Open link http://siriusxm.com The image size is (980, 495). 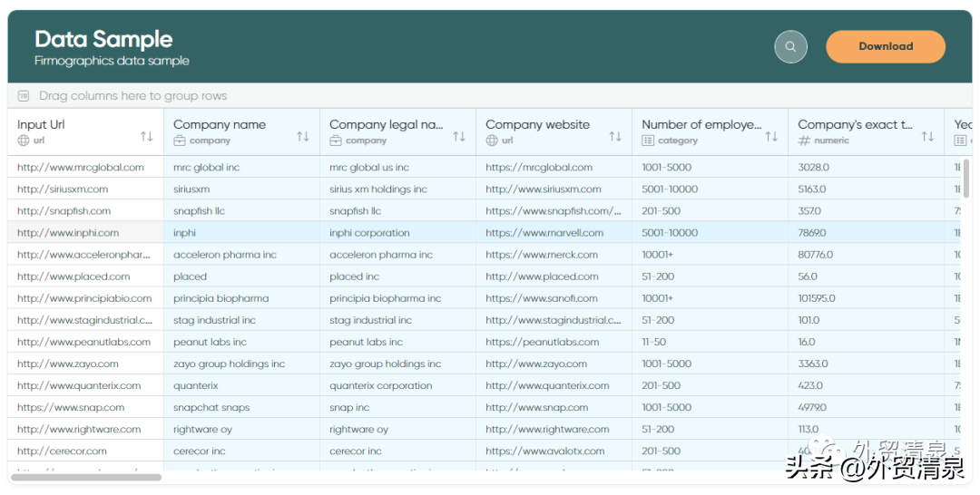[63, 189]
